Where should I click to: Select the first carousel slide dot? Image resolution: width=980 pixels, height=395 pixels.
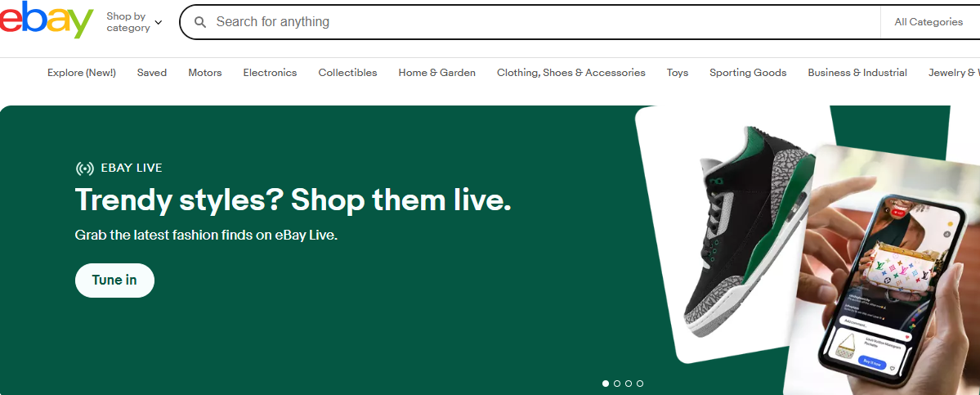click(x=606, y=383)
